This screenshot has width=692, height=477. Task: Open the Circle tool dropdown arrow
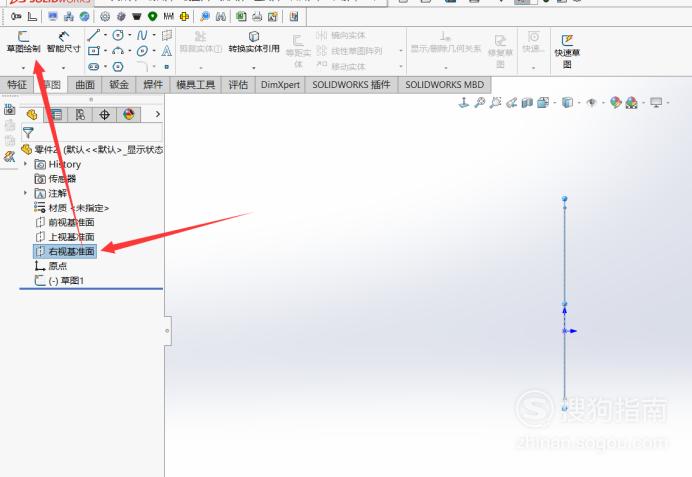pyautogui.click(x=130, y=35)
